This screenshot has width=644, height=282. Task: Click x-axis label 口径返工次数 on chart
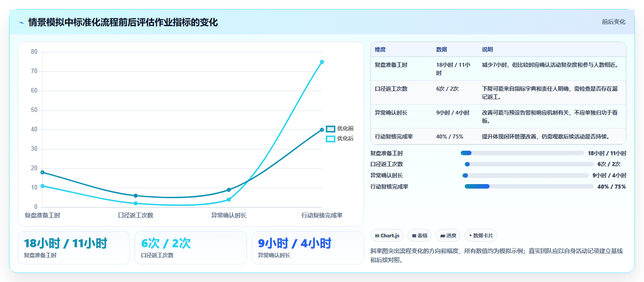tap(135, 215)
